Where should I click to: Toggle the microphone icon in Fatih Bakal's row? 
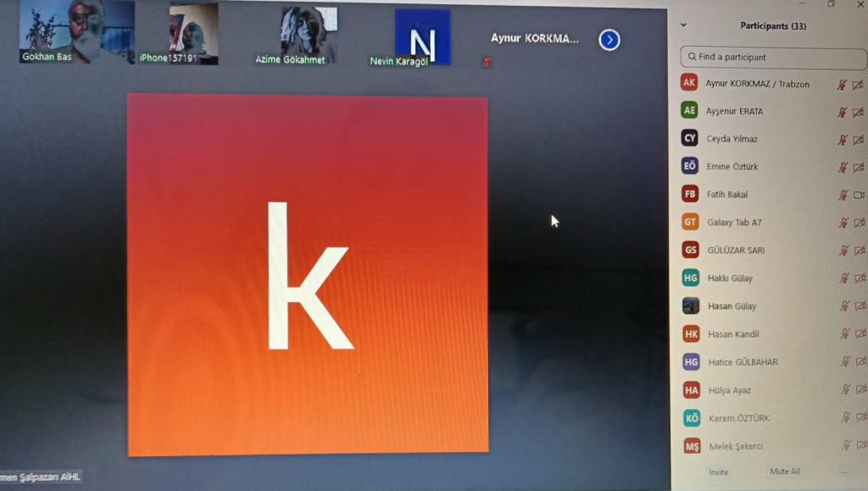(x=843, y=195)
